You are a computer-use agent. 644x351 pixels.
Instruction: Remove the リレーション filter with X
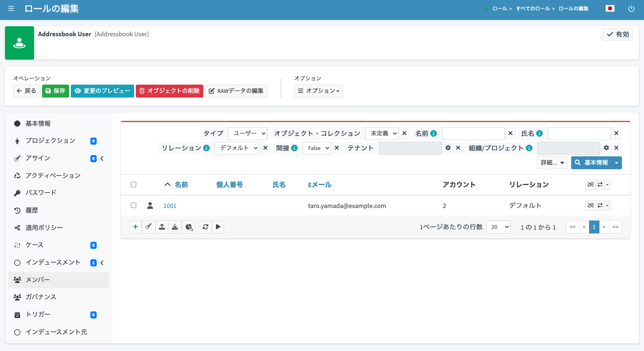point(265,148)
